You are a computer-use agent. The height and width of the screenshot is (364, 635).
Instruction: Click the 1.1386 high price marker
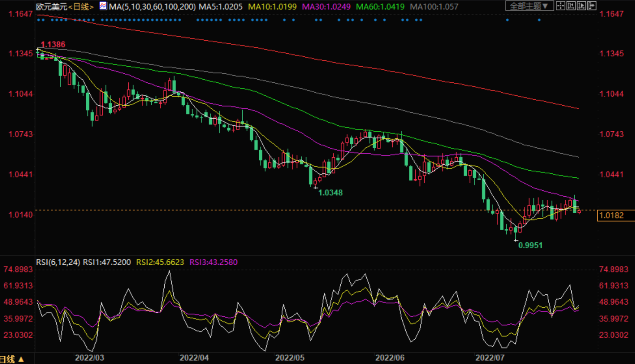[x=53, y=45]
